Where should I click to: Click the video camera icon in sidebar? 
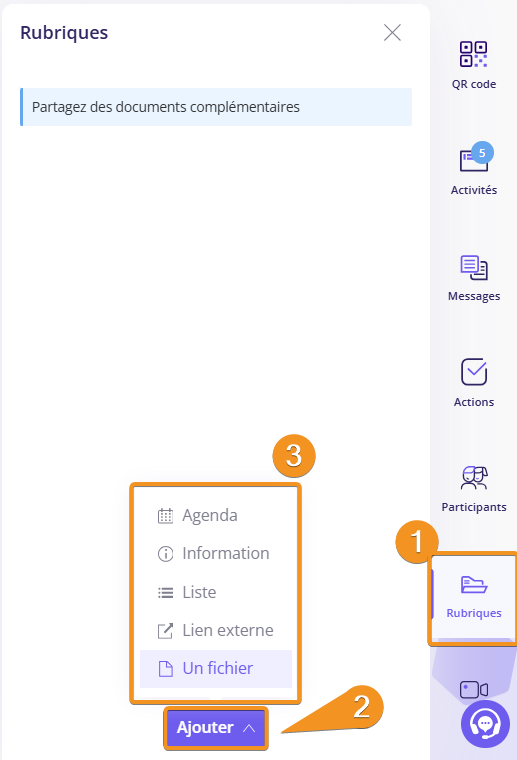(474, 689)
